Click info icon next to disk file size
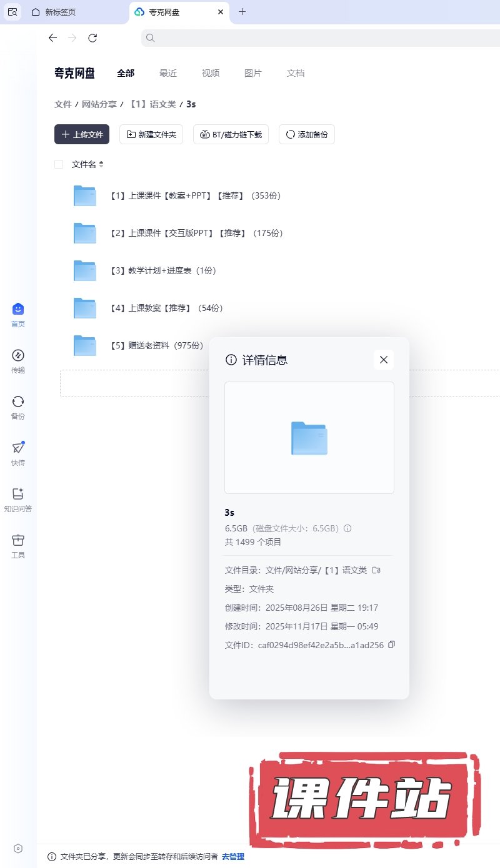 tap(347, 528)
